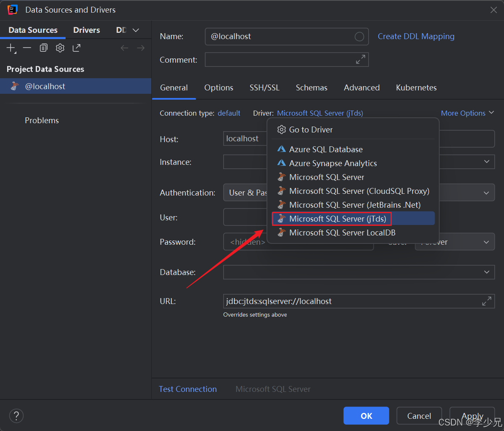Click the Microsoft SQL Server label near Test Connection
Screen dimensions: 504x431
(x=273, y=389)
